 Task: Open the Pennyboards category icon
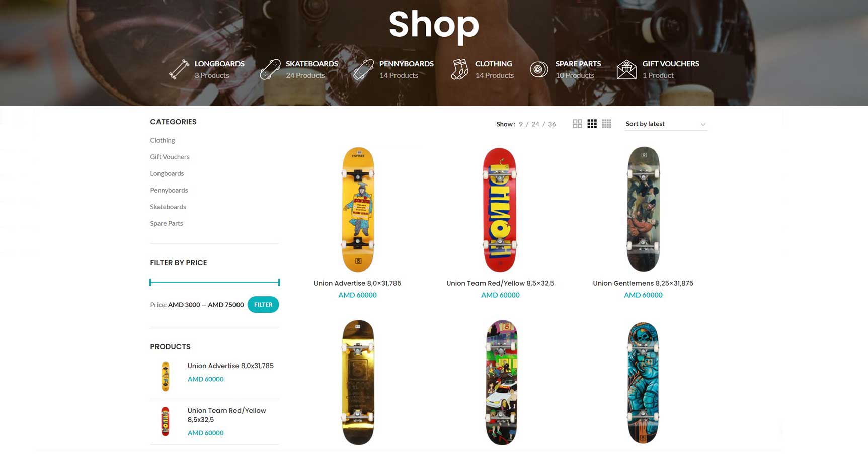pyautogui.click(x=363, y=69)
